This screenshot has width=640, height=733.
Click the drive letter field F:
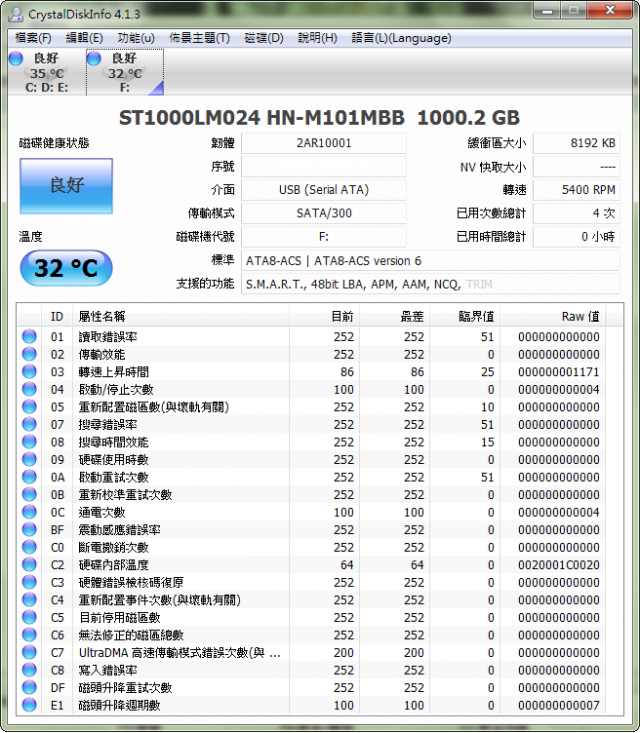[324, 237]
